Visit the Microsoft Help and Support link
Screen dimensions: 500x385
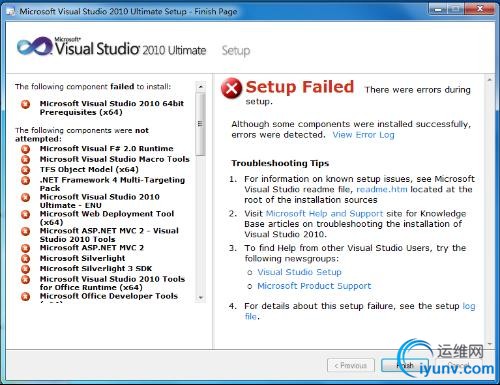point(324,213)
